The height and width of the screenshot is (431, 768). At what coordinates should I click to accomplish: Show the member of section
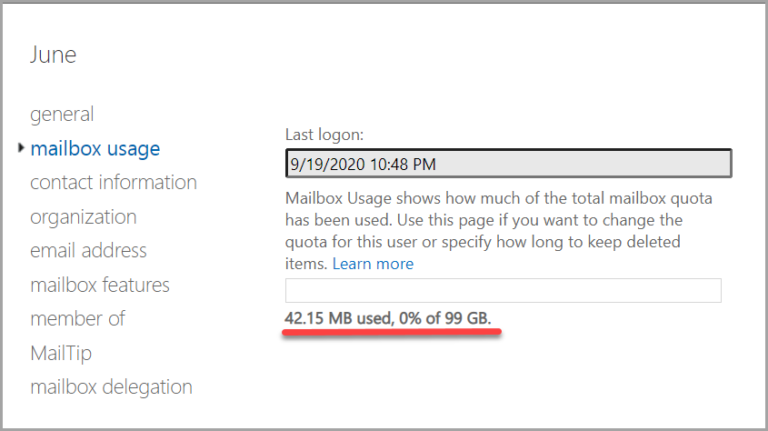pyautogui.click(x=78, y=319)
